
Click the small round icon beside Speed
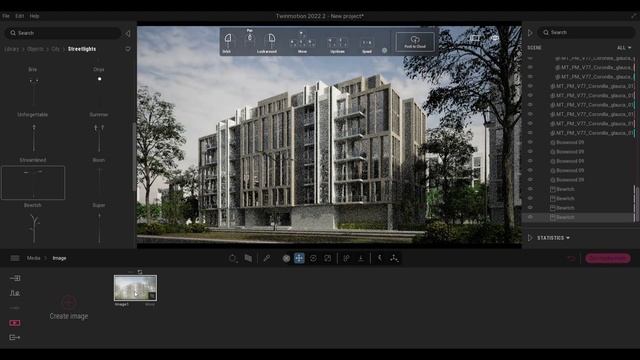tap(384, 51)
